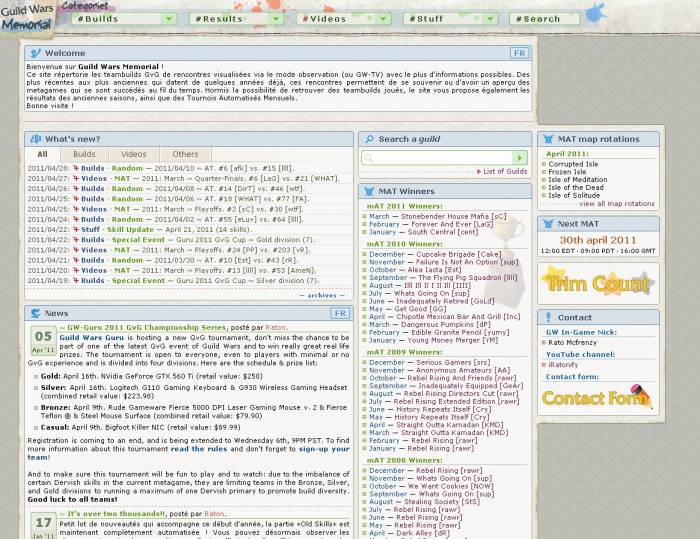Screen dimensions: 700x539
Task: Open It's over two thousands news headline
Action: pos(116,514)
